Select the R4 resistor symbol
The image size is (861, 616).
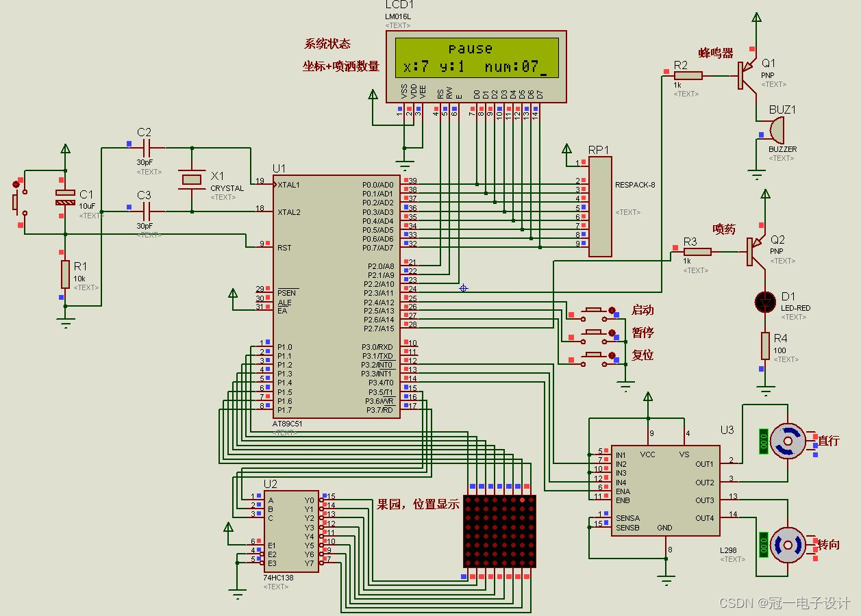point(765,346)
